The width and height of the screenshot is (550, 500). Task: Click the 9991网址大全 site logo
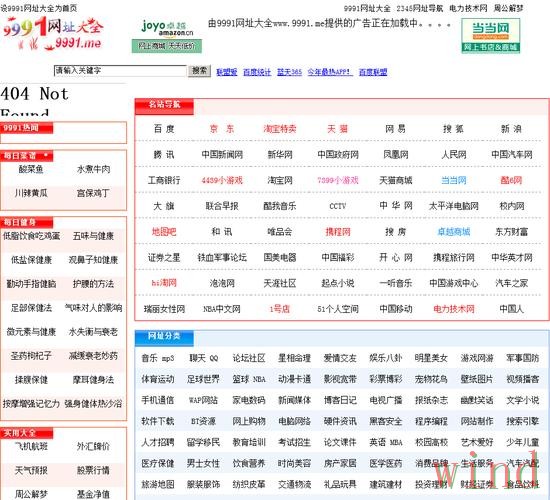[x=54, y=33]
